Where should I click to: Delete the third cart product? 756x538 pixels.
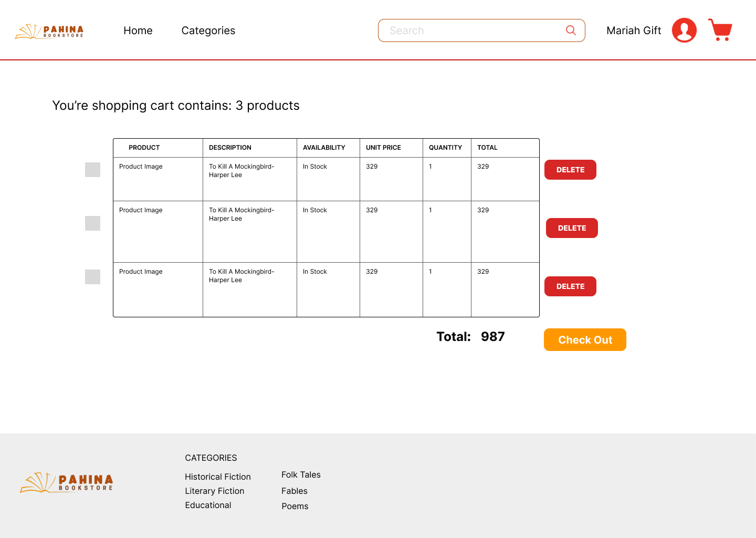(570, 286)
